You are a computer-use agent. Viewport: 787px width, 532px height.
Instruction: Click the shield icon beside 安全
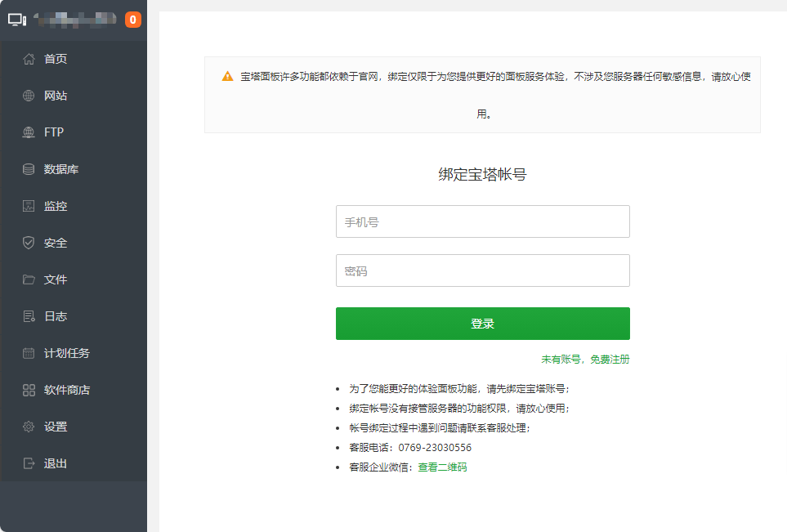click(x=29, y=243)
